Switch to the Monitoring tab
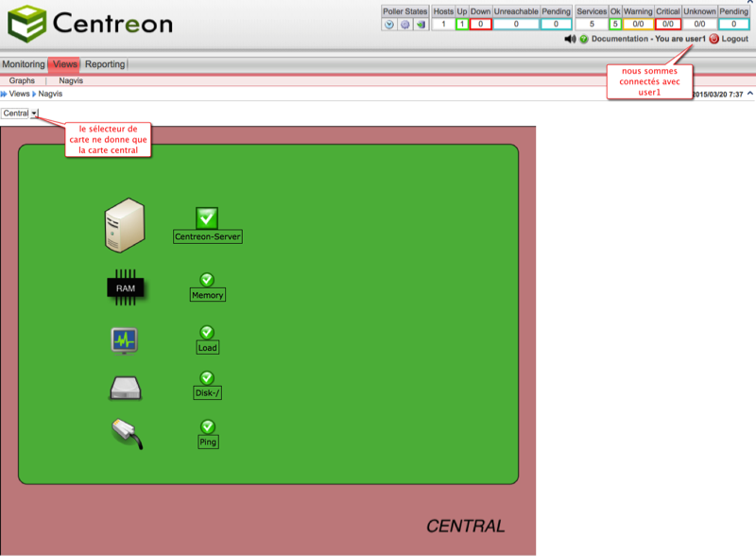 tap(23, 64)
